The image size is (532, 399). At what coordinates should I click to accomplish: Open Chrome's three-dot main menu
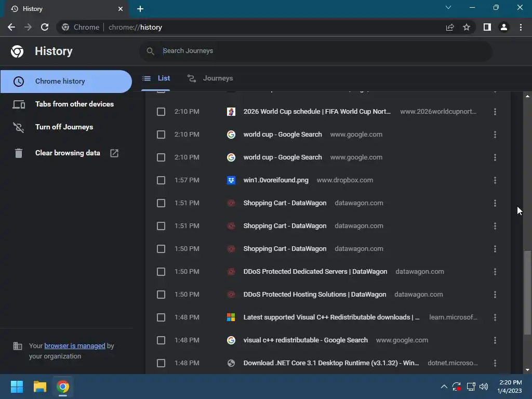[x=521, y=27]
